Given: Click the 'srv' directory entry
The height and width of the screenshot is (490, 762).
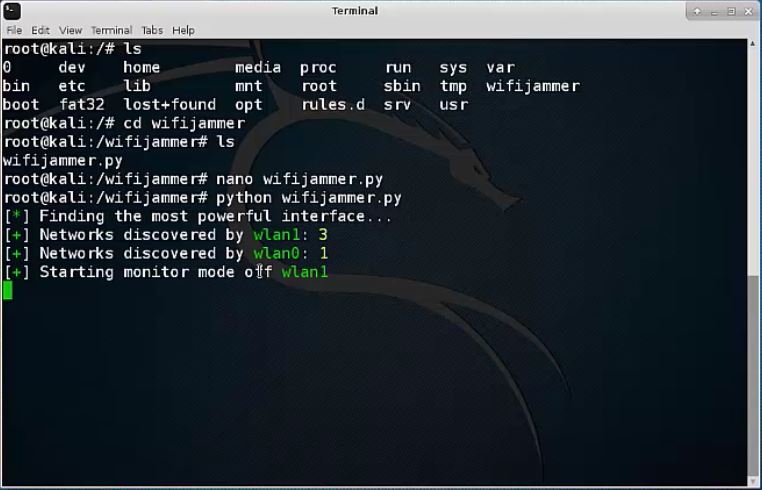Looking at the screenshot, I should click(397, 105).
